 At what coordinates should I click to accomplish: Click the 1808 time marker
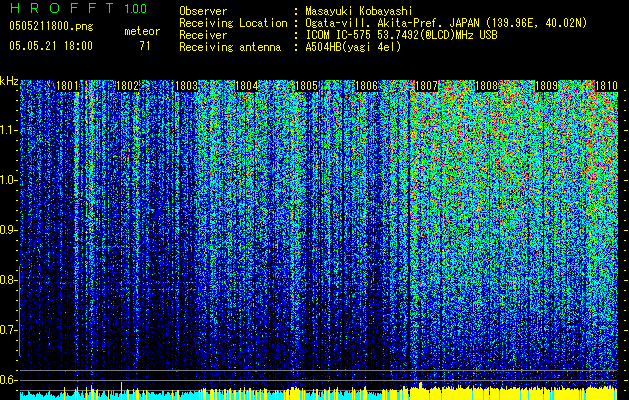pos(486,86)
